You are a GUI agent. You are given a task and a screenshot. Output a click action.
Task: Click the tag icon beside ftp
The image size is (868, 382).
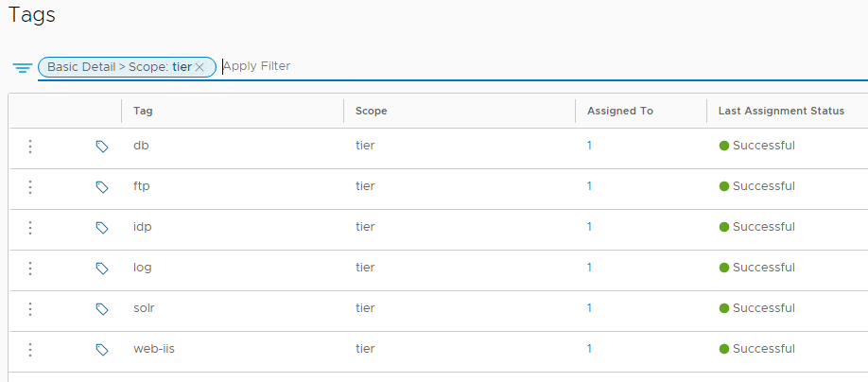[x=102, y=187]
